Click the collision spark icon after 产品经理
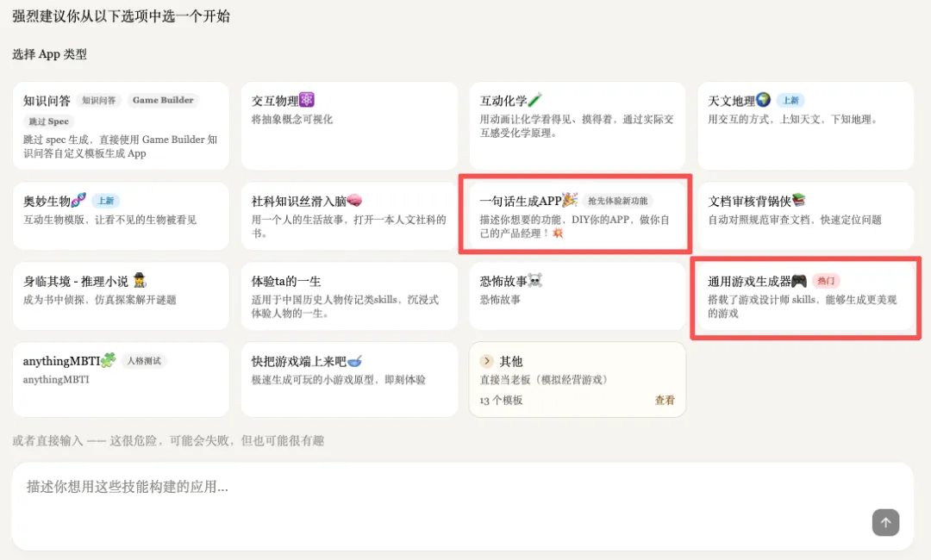 (x=558, y=233)
